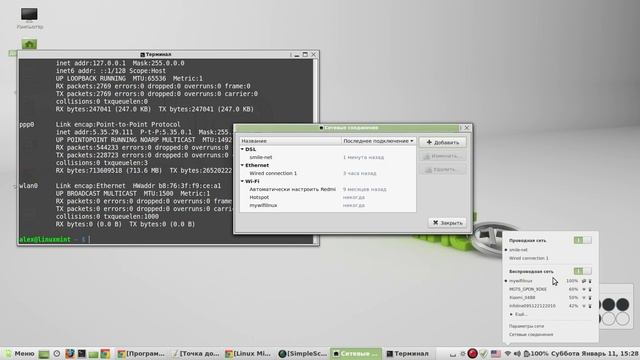Toggle the Беспроводная сеть switch
This screenshot has width=640, height=360.
tap(582, 271)
